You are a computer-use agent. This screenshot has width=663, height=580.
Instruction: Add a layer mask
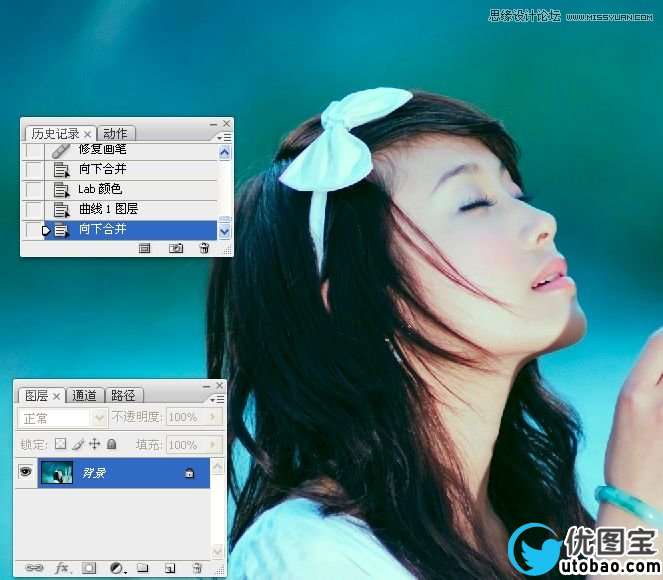click(x=89, y=568)
